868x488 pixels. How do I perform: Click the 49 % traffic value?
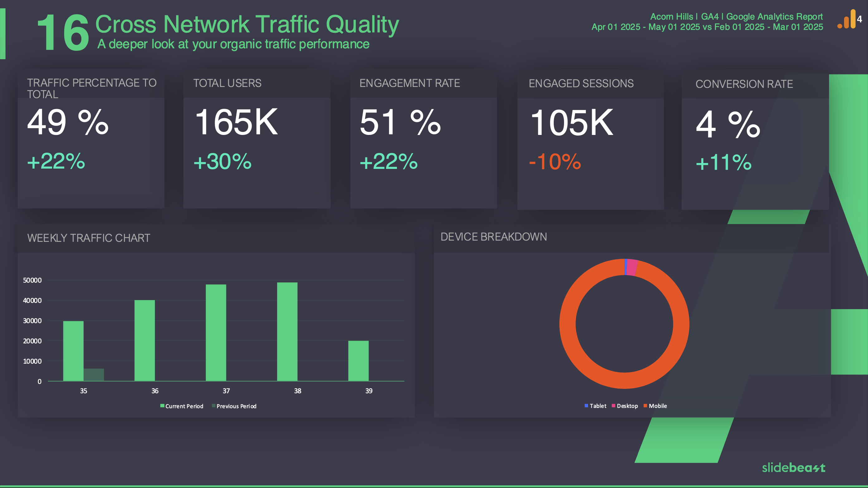tap(68, 122)
